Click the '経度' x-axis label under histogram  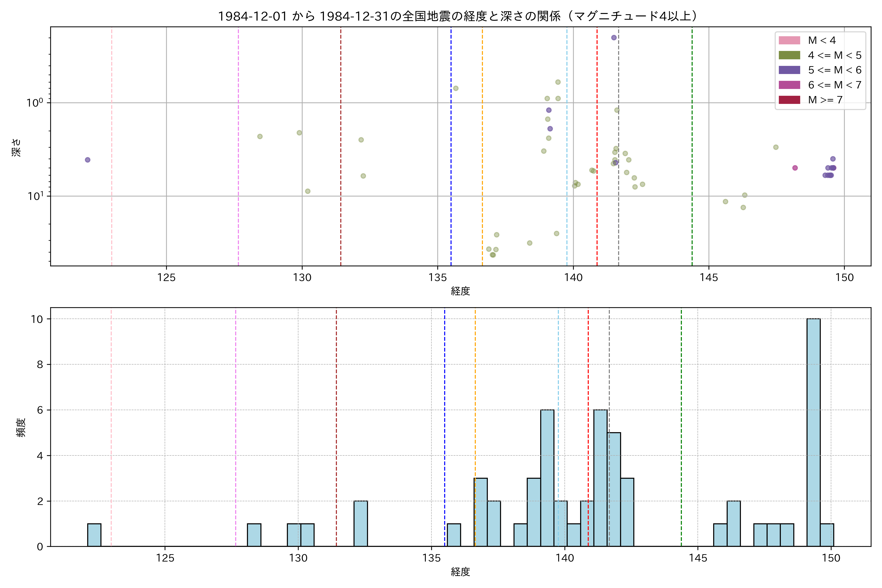coord(460,572)
